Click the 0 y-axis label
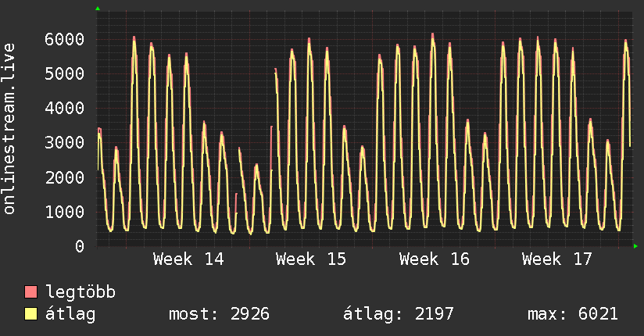 (80, 246)
